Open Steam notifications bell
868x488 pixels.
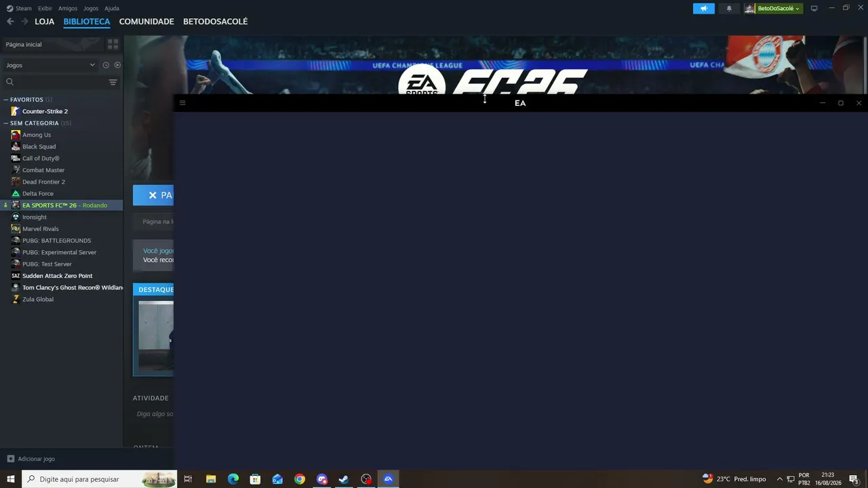tap(729, 8)
